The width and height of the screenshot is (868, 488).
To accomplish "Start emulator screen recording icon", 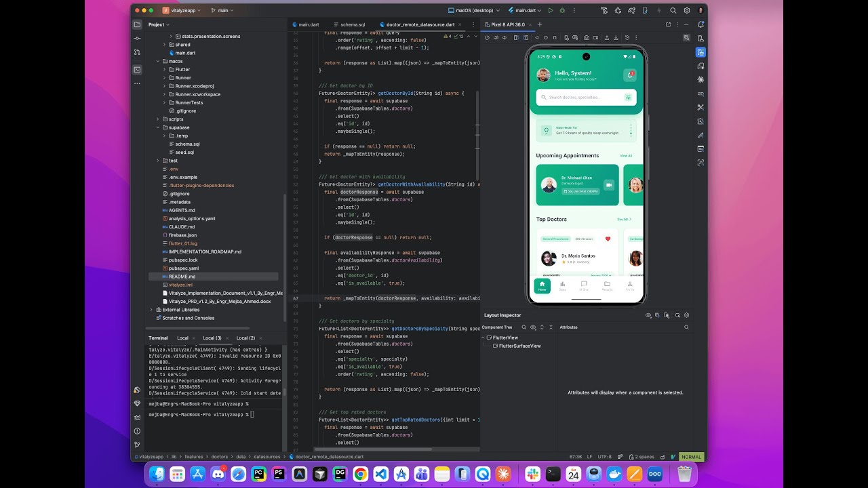I will (x=595, y=38).
